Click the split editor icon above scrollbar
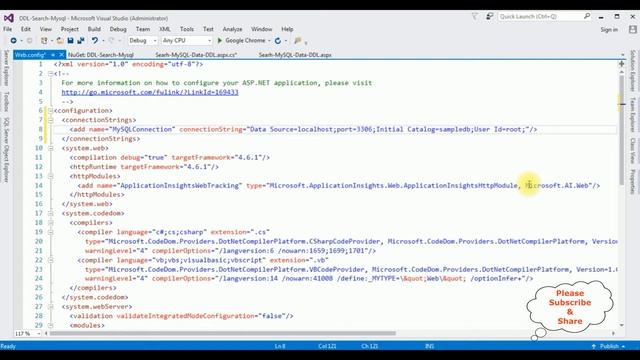 (x=622, y=64)
